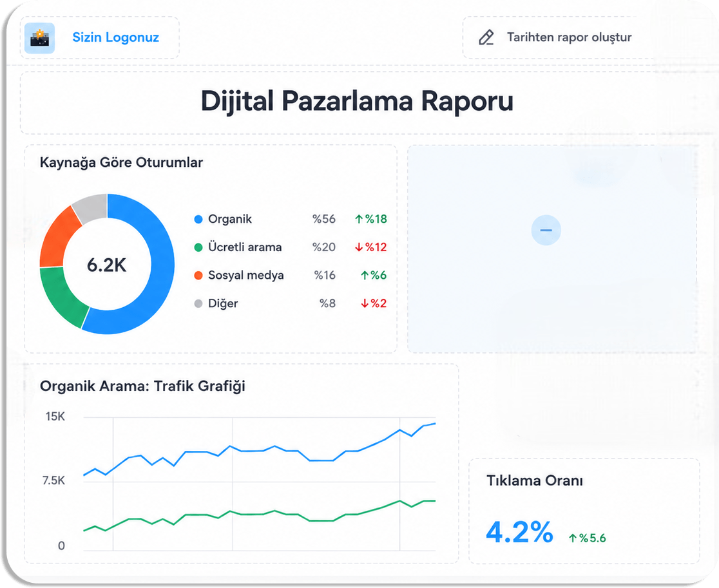This screenshot has height=588, width=719.
Task: Click the red down %2 change indicator
Action: coord(373,303)
